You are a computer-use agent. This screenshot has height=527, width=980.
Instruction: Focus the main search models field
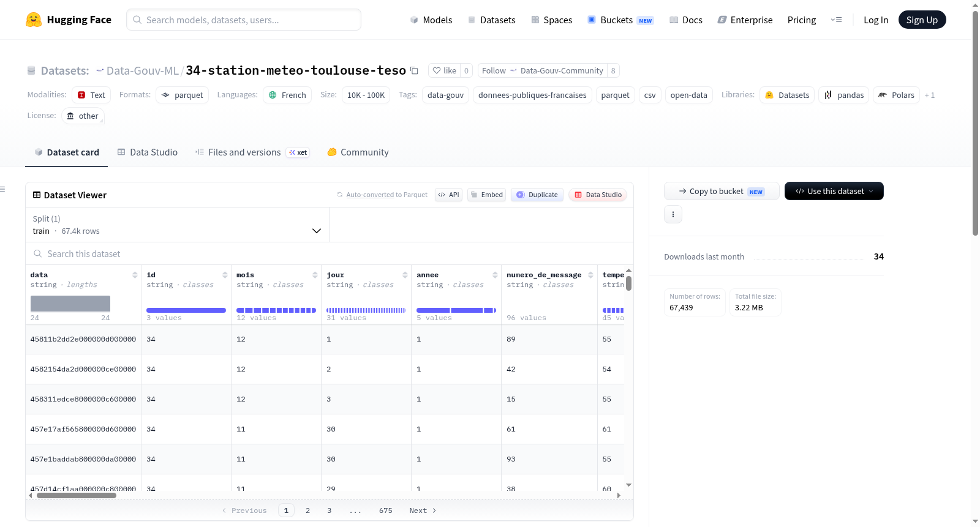point(244,20)
